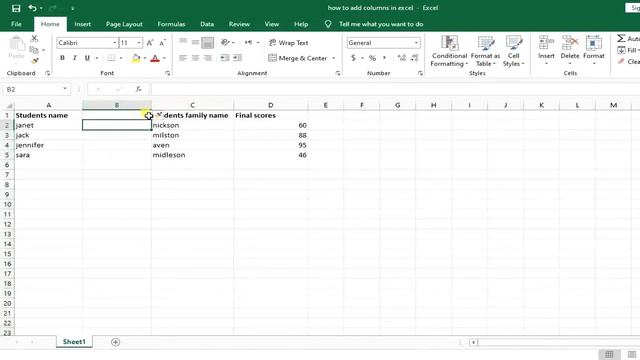Increase font size with the larger A

click(x=150, y=43)
